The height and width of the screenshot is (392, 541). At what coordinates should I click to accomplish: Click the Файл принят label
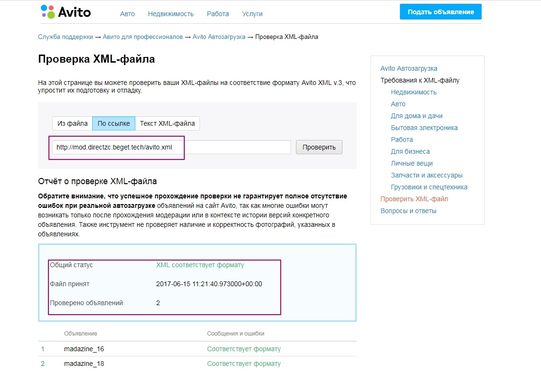(70, 284)
